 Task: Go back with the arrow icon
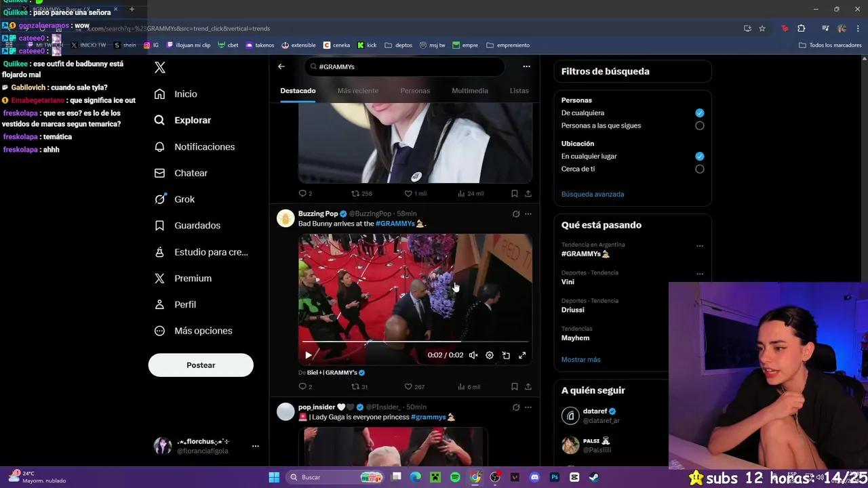point(281,66)
